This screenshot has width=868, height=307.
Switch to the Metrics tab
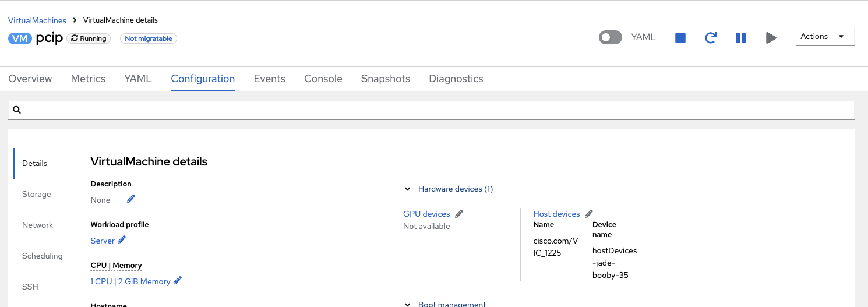point(88,79)
